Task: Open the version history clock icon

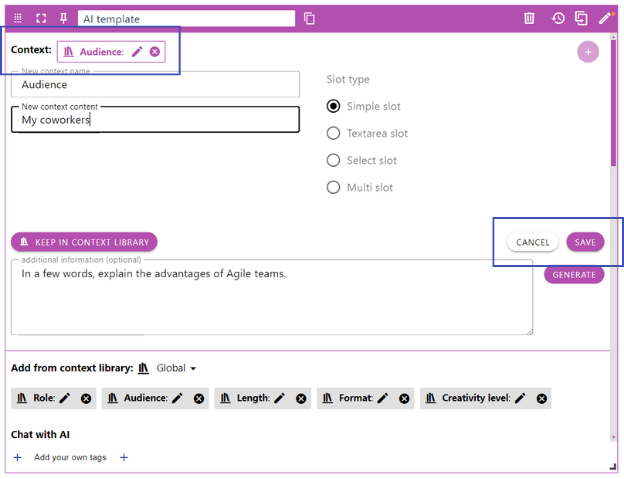Action: click(557, 18)
